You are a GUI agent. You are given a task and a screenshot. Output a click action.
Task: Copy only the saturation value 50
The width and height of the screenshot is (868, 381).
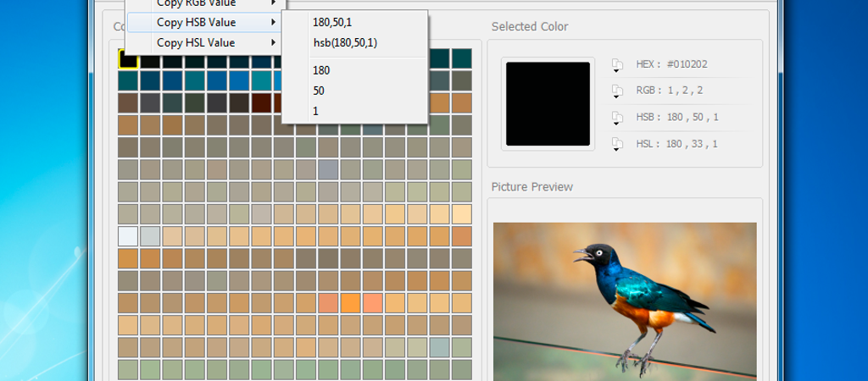[354, 91]
